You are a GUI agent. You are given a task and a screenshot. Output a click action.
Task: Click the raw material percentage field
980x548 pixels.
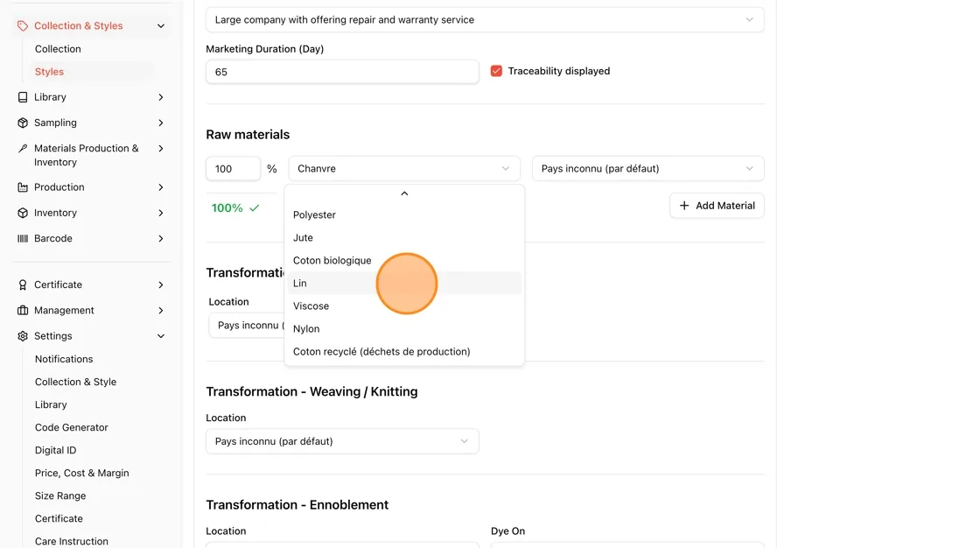233,168
